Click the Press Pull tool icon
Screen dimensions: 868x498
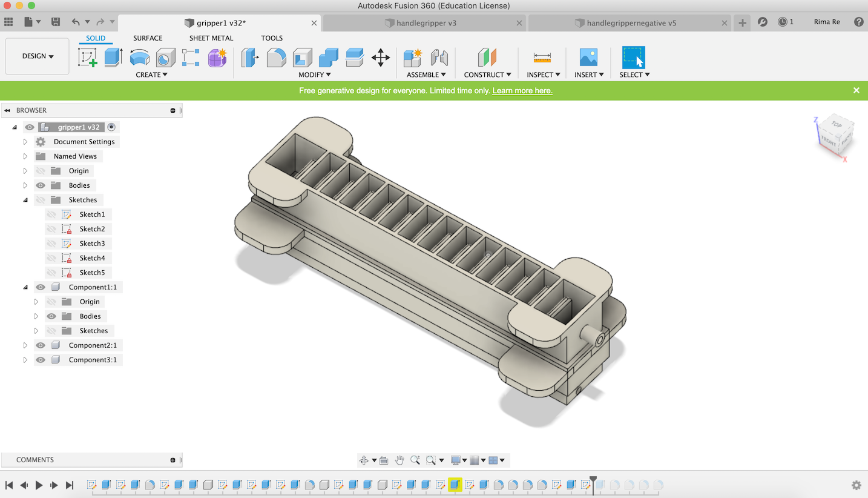click(x=250, y=58)
